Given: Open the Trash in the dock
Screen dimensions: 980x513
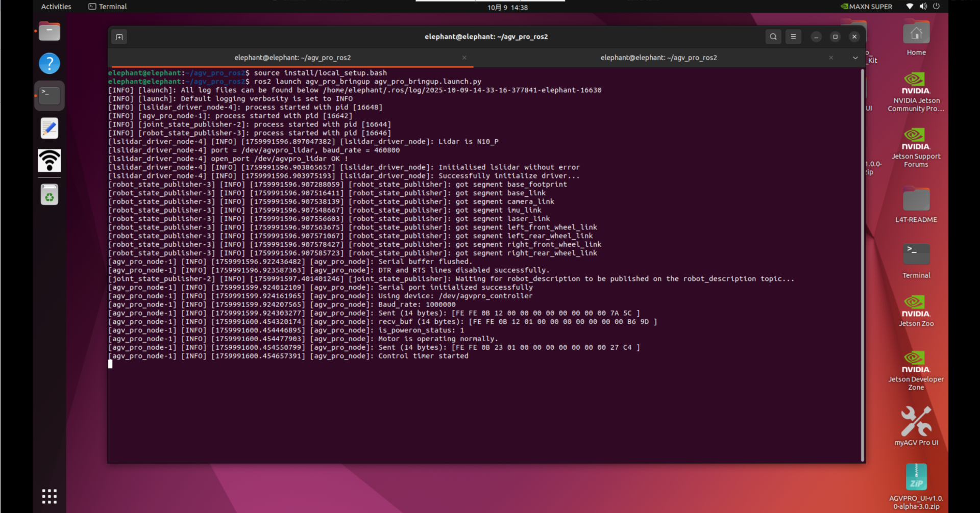Looking at the screenshot, I should 50,195.
